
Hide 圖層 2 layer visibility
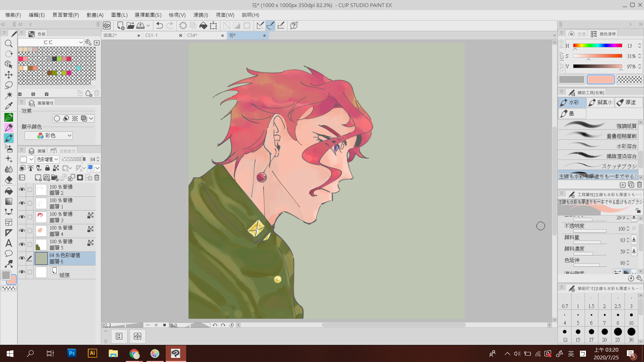click(22, 190)
